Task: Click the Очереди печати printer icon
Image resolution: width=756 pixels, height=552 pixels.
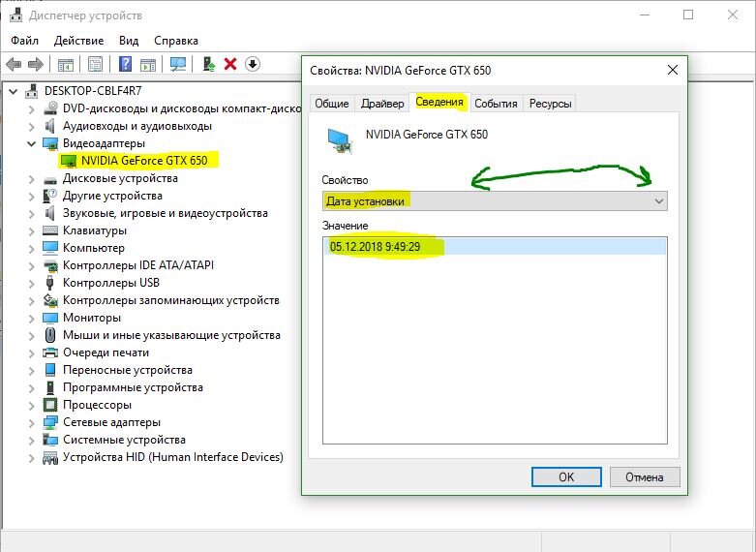Action: tap(50, 353)
